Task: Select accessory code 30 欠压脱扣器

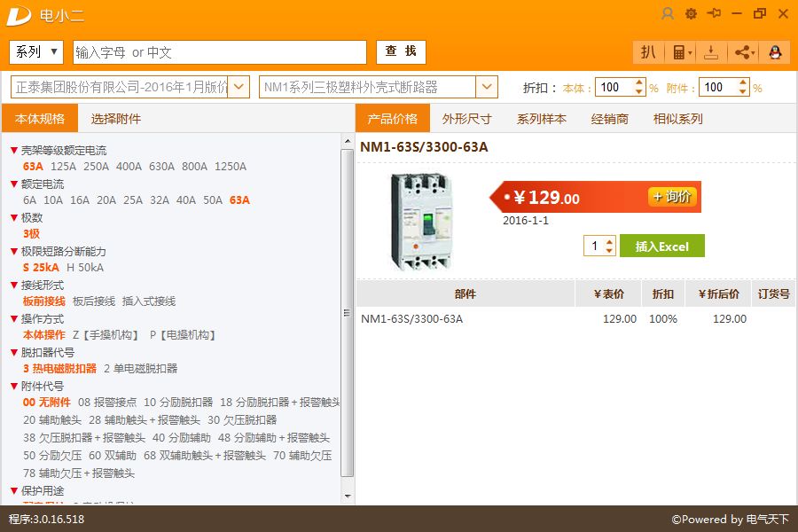Action: [242, 420]
